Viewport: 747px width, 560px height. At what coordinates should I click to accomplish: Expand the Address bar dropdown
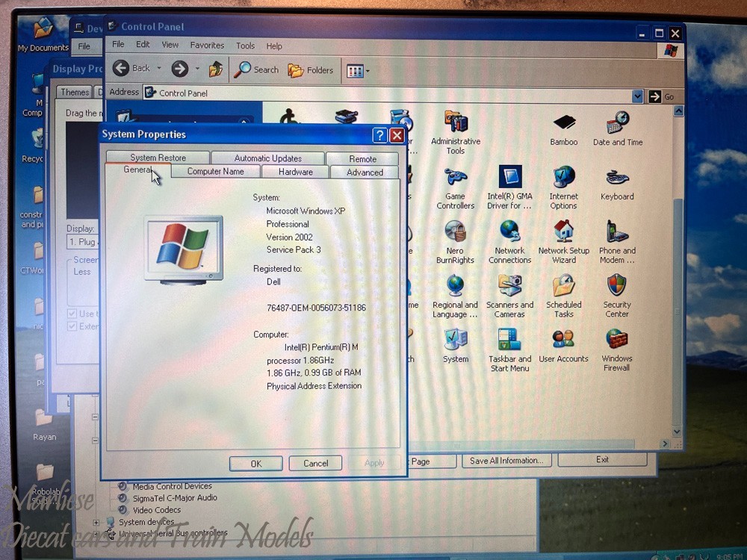pos(637,96)
